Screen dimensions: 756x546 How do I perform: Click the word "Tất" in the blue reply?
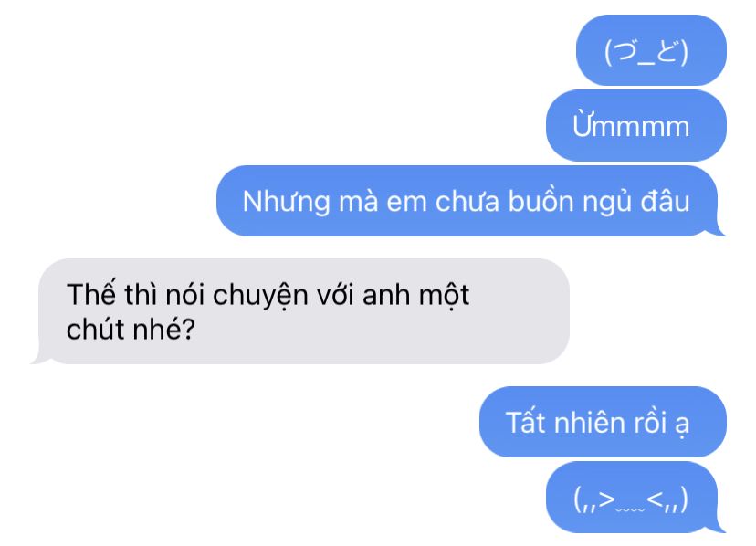coord(525,422)
